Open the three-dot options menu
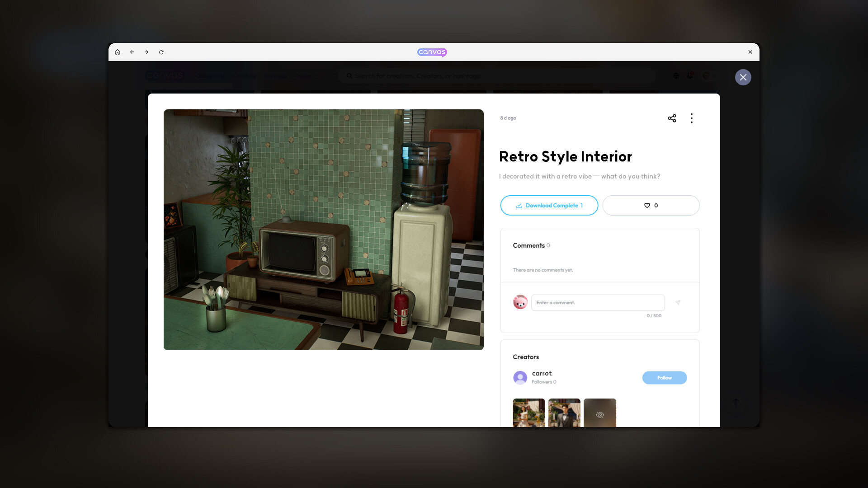 (691, 118)
